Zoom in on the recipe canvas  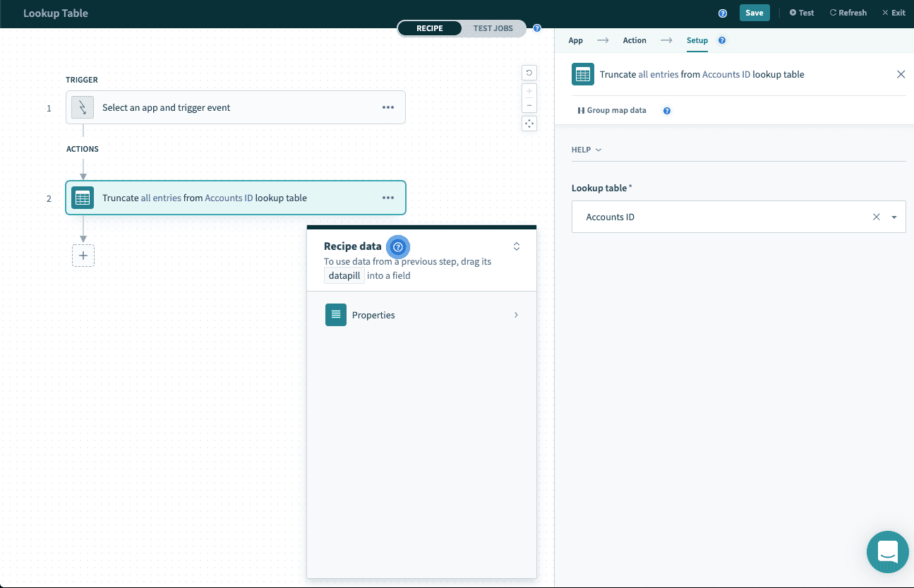(529, 91)
